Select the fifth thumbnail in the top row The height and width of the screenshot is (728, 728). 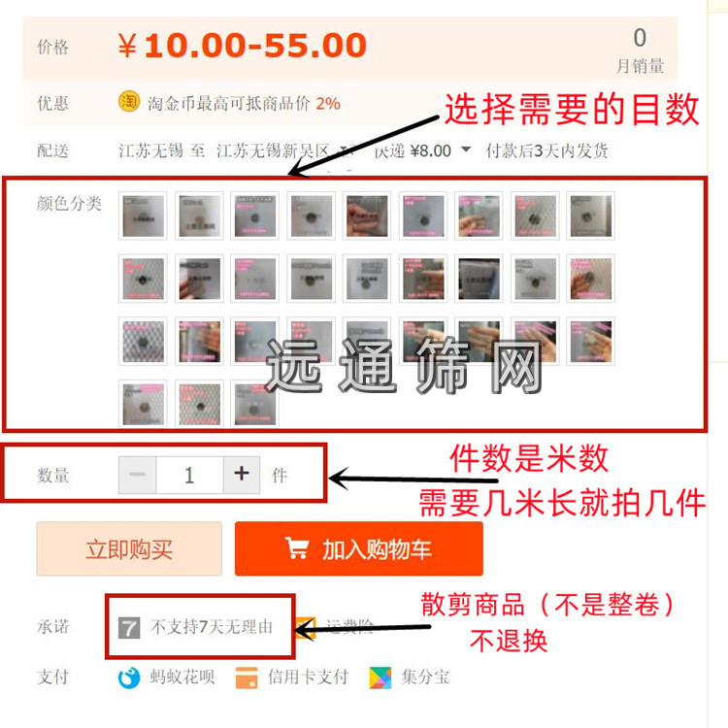367,215
